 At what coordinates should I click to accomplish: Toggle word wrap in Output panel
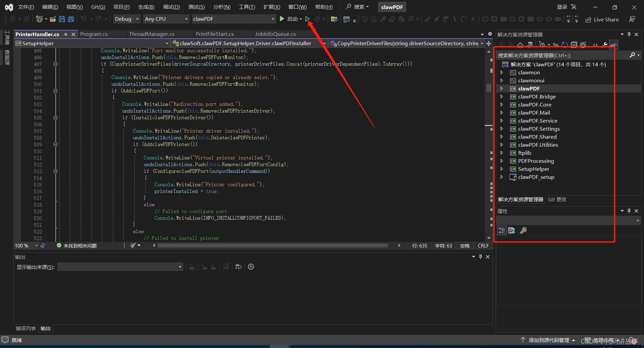238,267
